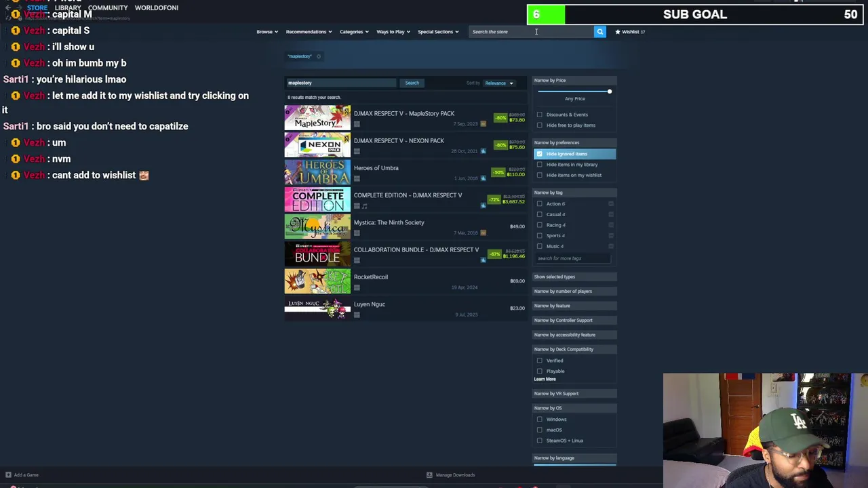The width and height of the screenshot is (868, 488).
Task: Open the RocketRecoil search result
Action: click(x=406, y=281)
